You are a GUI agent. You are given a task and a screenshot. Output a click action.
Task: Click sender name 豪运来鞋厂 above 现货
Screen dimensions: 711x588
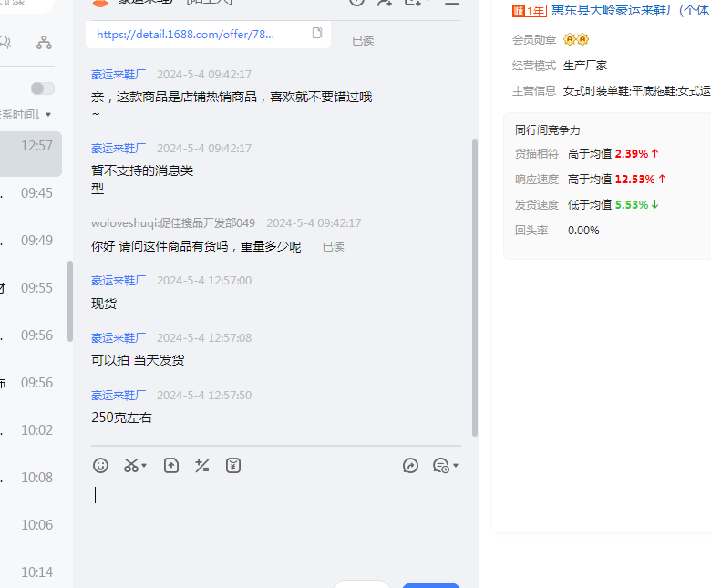(x=118, y=281)
